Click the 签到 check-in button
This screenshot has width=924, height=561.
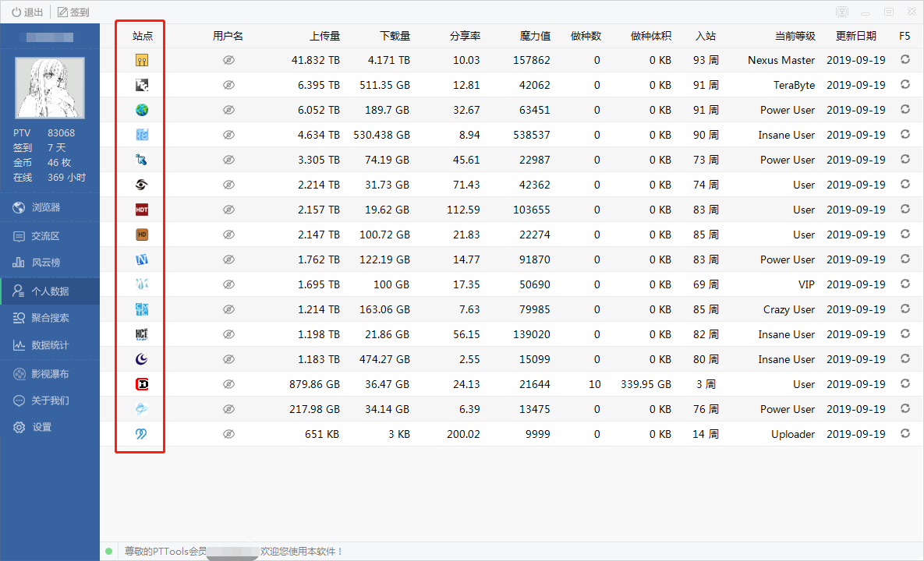point(73,12)
